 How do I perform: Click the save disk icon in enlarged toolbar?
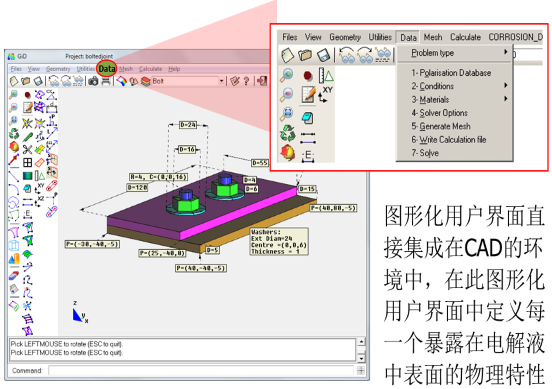coord(323,55)
